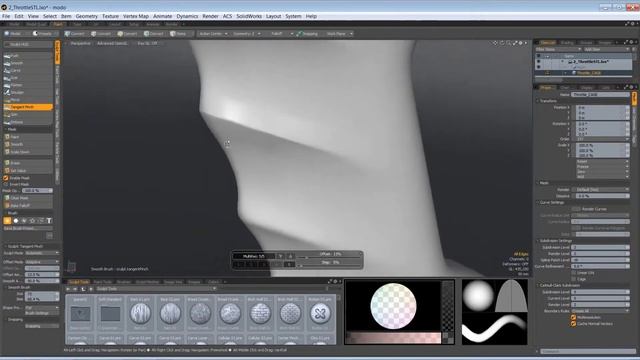Open the Render Default dropdown
640x360 pixels.
point(600,189)
